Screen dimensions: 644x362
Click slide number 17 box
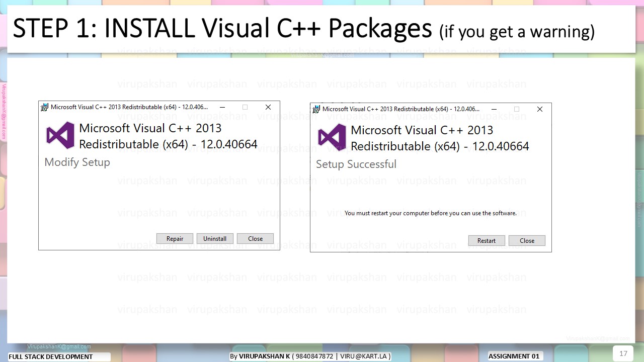[623, 353]
